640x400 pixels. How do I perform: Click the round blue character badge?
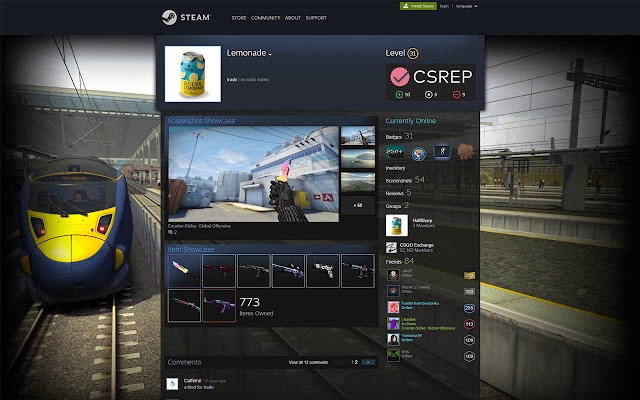[418, 153]
